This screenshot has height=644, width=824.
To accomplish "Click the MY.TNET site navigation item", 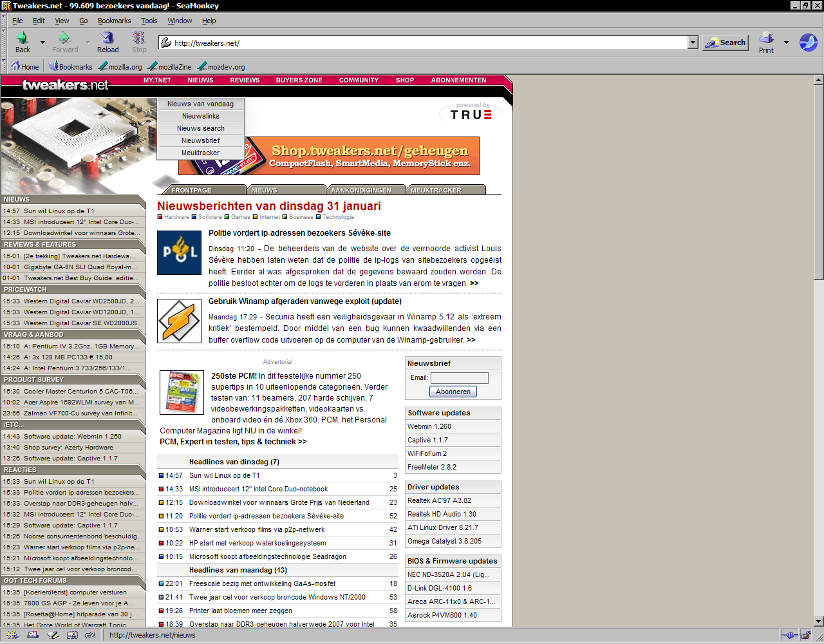I will (x=157, y=80).
